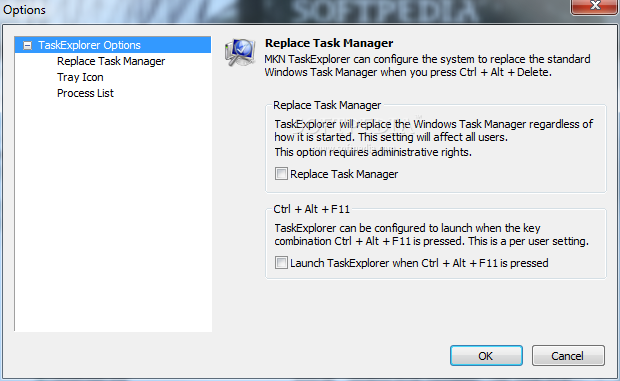The image size is (620, 381).
Task: Click the empty area below Process List in tree
Action: pos(113,215)
